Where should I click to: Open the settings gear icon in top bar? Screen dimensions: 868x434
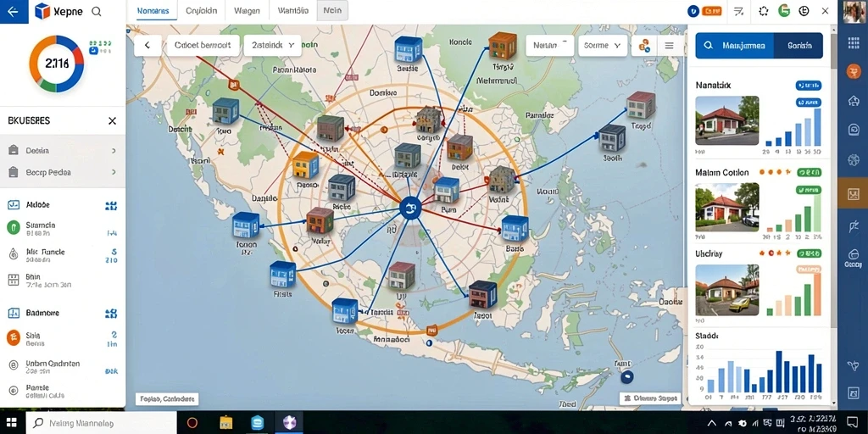click(764, 11)
